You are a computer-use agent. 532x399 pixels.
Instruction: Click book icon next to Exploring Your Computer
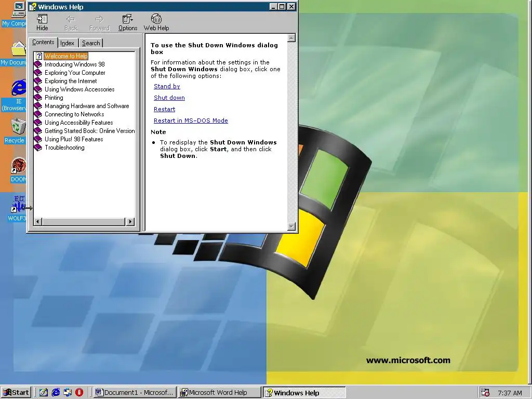(38, 73)
